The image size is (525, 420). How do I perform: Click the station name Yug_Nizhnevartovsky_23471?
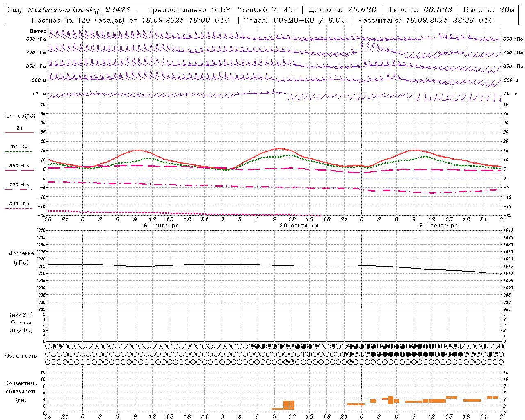pyautogui.click(x=68, y=10)
